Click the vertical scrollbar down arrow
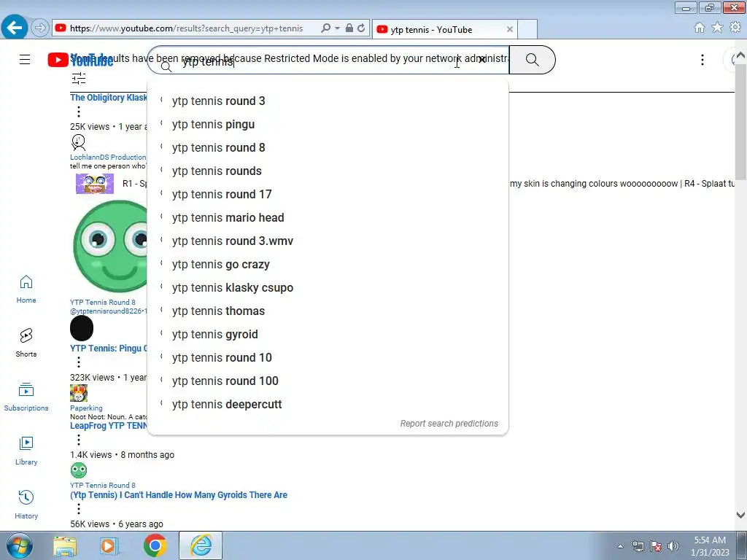Image resolution: width=747 pixels, height=560 pixels. pos(741,516)
